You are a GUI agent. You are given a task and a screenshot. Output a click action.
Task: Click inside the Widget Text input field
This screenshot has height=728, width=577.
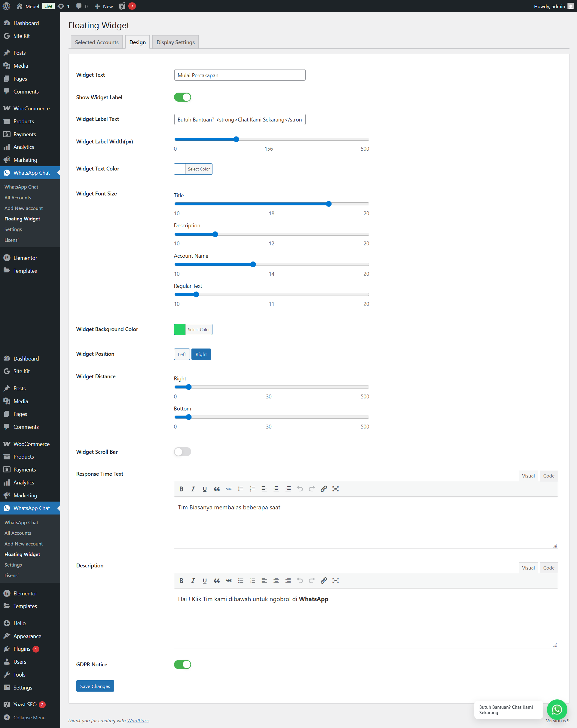[x=240, y=75]
